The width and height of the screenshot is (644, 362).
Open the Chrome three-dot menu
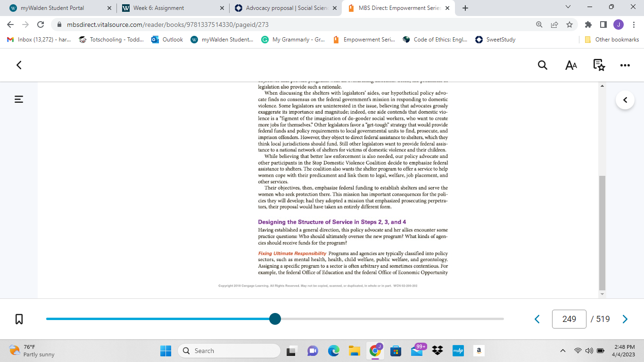634,25
